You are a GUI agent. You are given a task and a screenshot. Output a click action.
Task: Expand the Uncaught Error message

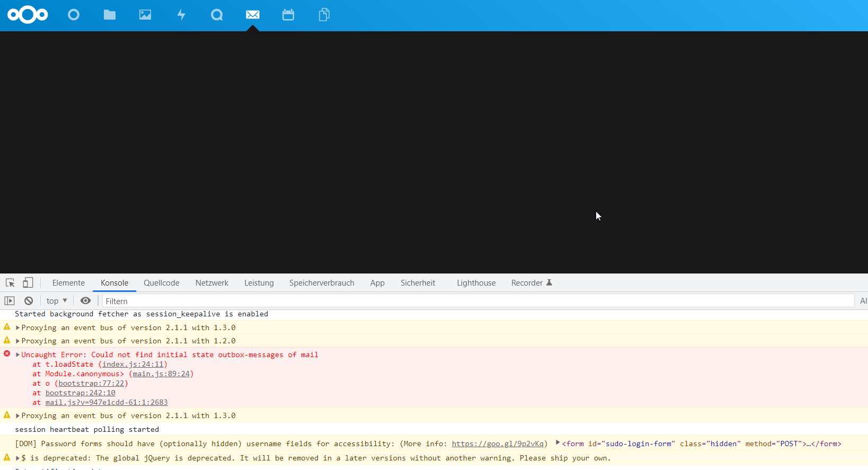tap(17, 355)
